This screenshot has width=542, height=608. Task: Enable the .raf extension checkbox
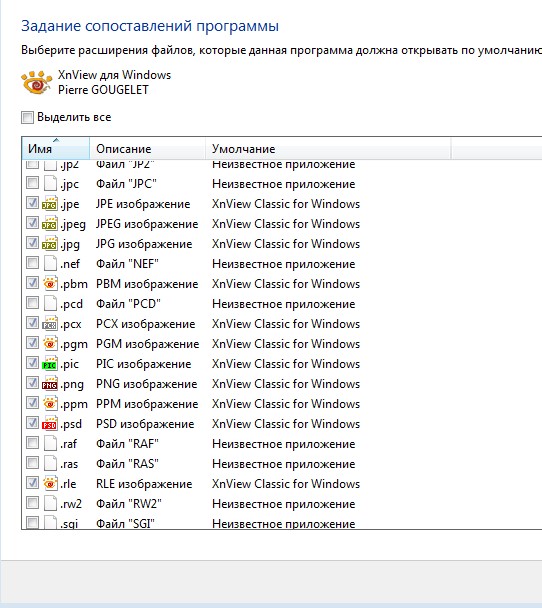click(32, 442)
